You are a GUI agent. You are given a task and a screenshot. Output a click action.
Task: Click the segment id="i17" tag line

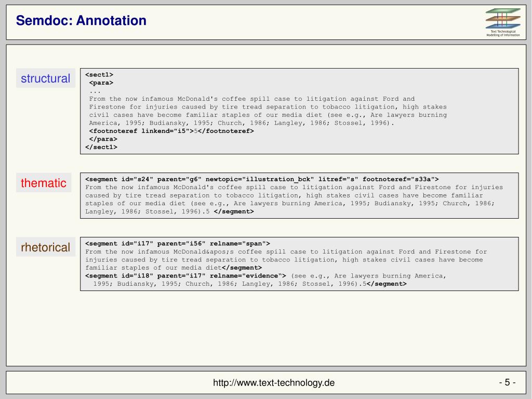[x=178, y=244]
